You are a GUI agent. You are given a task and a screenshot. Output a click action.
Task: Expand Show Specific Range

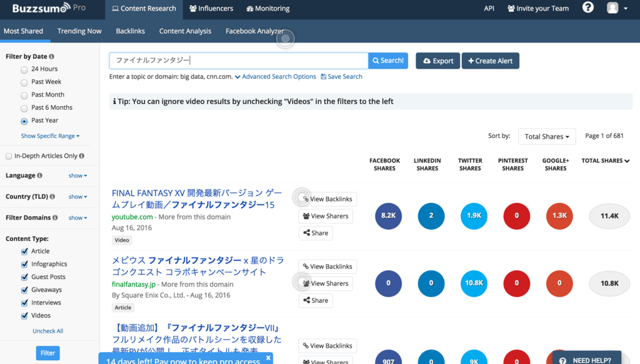[50, 135]
